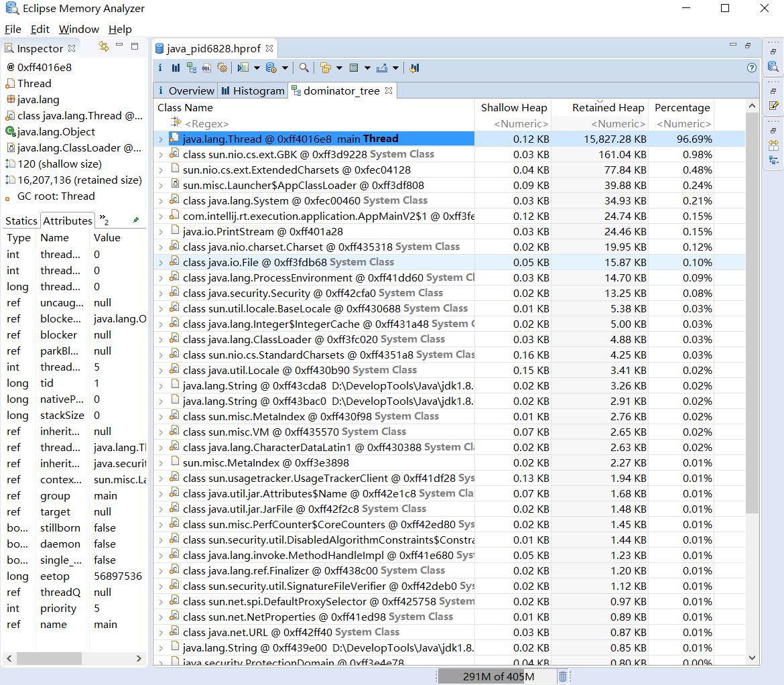Open calculate retained size dropdown arrow
The height and width of the screenshot is (685, 784).
pos(367,68)
